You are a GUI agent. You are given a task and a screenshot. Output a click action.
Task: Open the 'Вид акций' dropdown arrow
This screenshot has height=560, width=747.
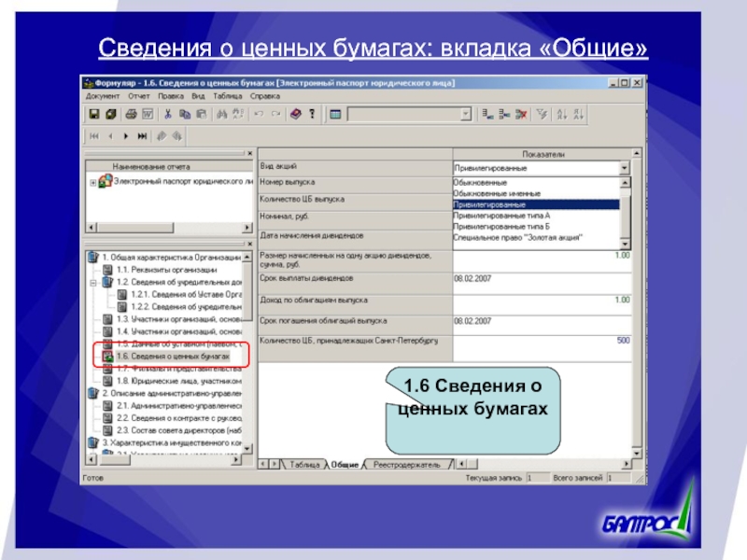624,168
